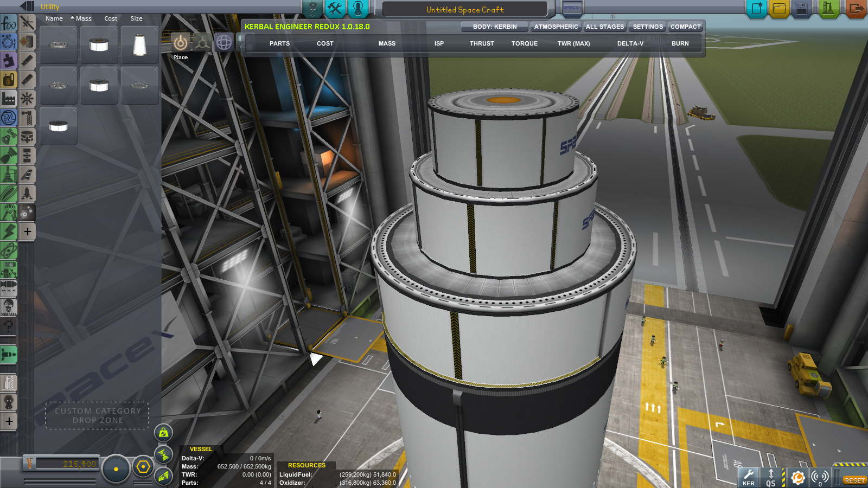868x488 pixels.
Task: Toggle the bottom round lift marker button
Action: pyautogui.click(x=163, y=476)
